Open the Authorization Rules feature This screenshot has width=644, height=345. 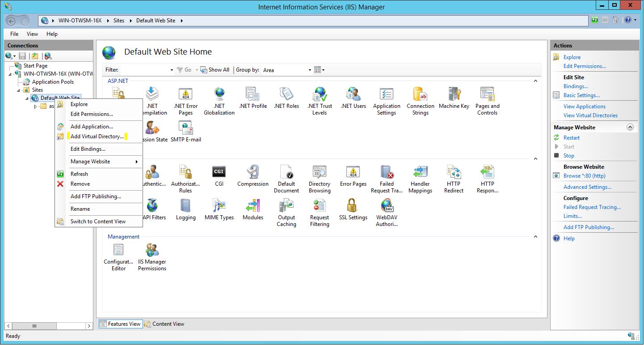point(185,179)
